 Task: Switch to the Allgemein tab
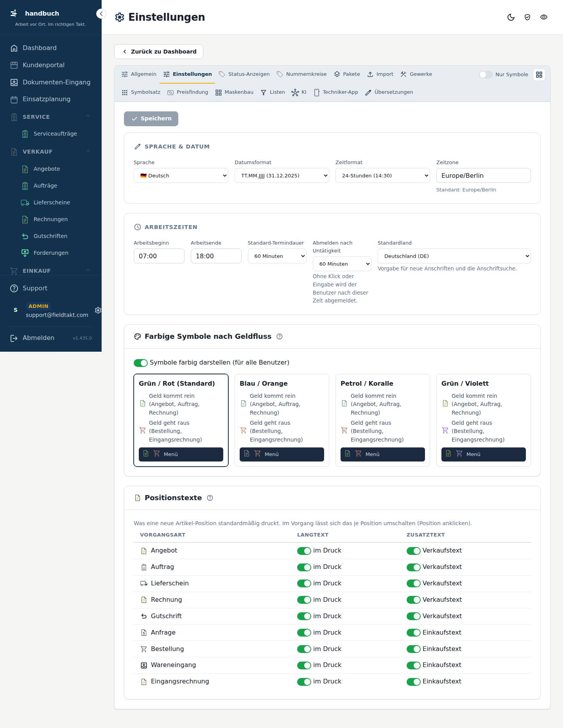(x=139, y=74)
